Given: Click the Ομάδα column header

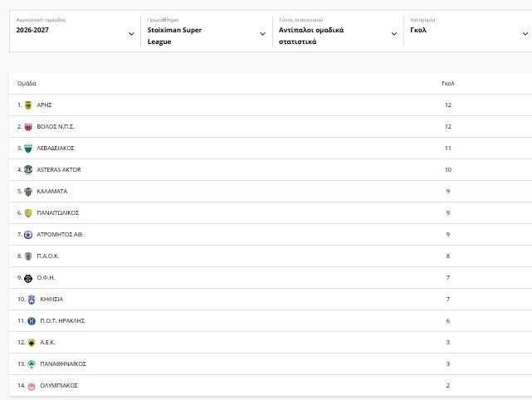Looking at the screenshot, I should coord(27,84).
